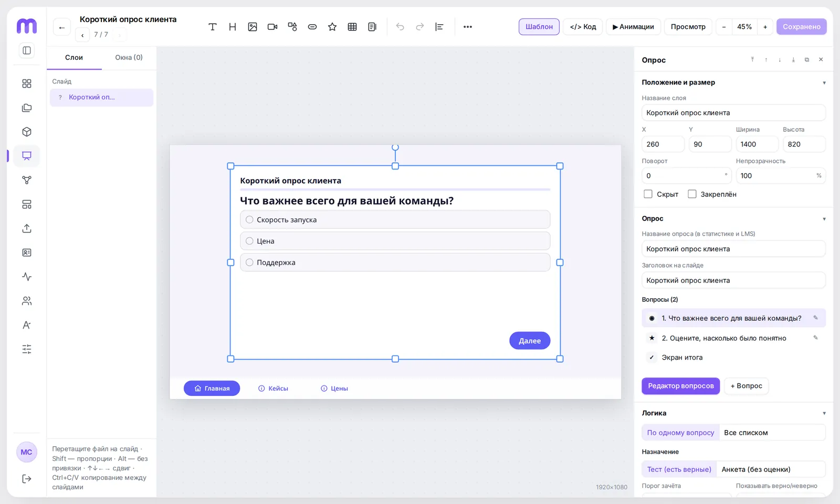Open the alignment tool icon

[440, 27]
